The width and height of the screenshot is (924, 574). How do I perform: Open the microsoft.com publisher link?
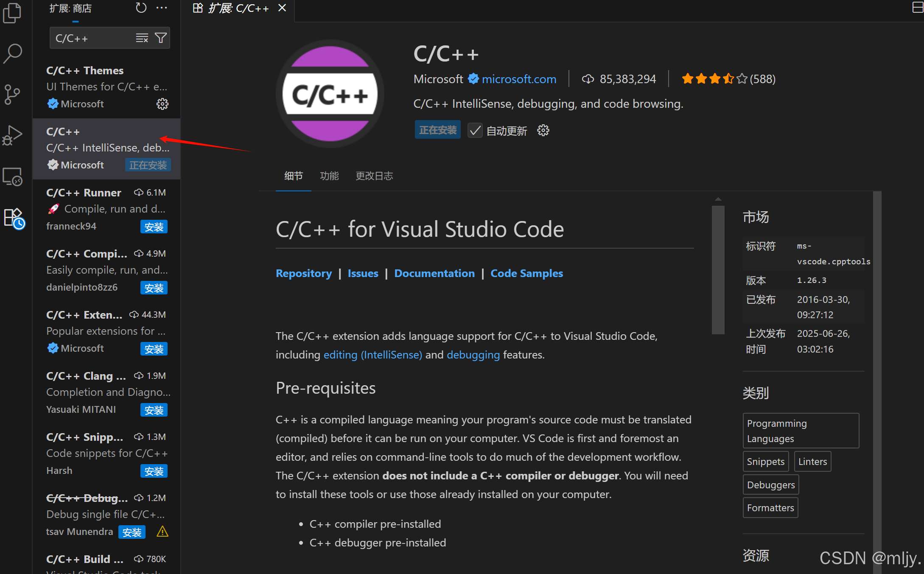pyautogui.click(x=519, y=79)
